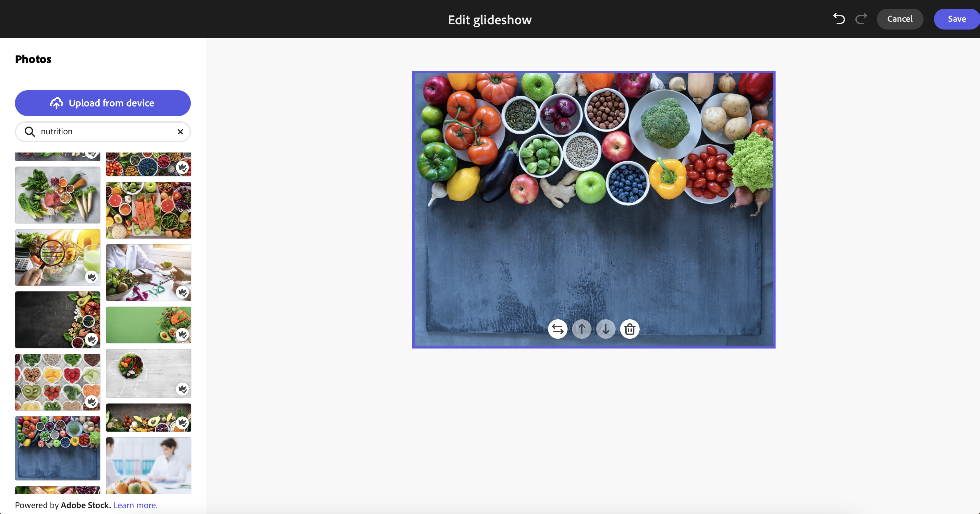Choose the brain-shaped vegetables head photo

click(148, 373)
